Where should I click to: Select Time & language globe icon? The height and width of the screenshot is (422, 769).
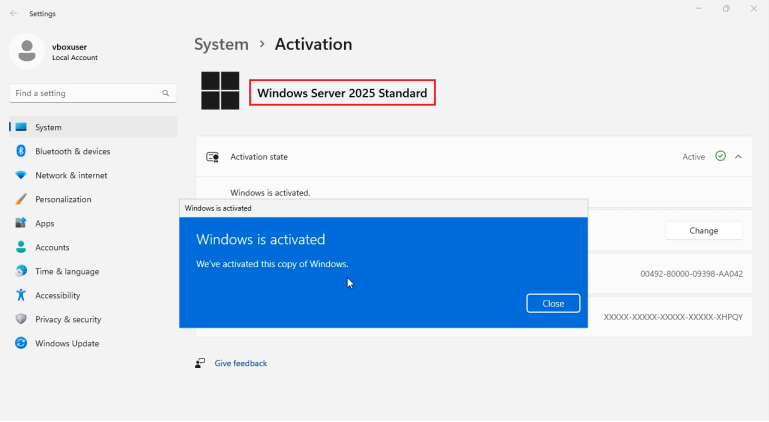(20, 271)
